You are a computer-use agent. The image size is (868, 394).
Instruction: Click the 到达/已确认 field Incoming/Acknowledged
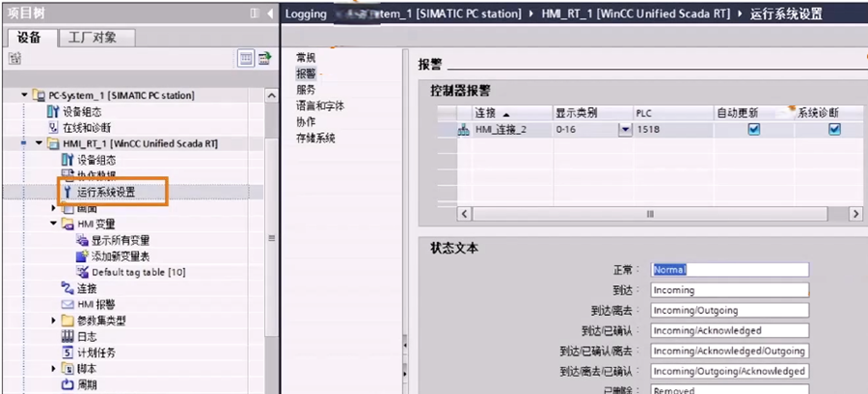click(x=730, y=330)
